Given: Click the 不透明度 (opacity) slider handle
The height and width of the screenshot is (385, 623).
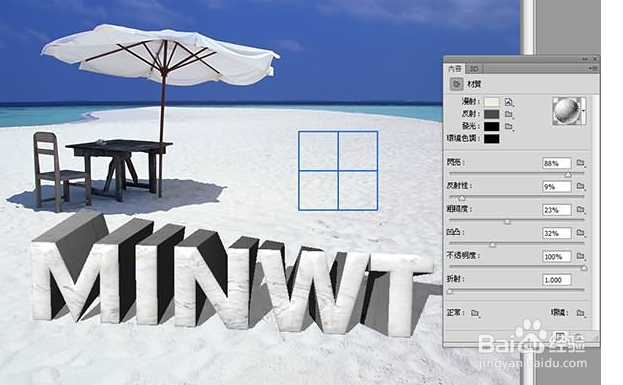Looking at the screenshot, I should click(584, 268).
